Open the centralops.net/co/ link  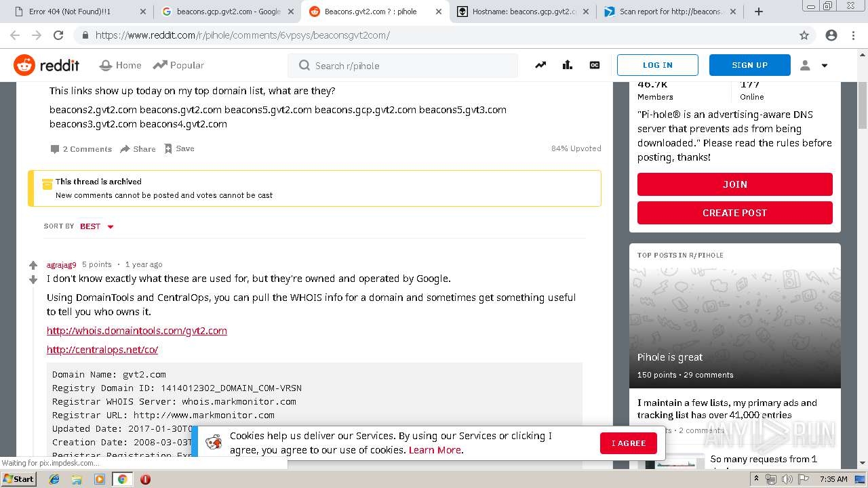tap(102, 350)
